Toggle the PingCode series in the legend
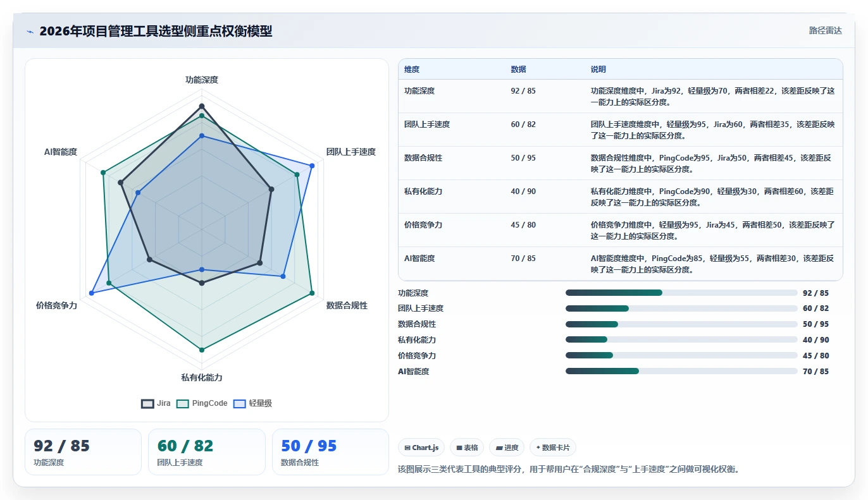Viewport: 868px width, 500px height. 202,403
